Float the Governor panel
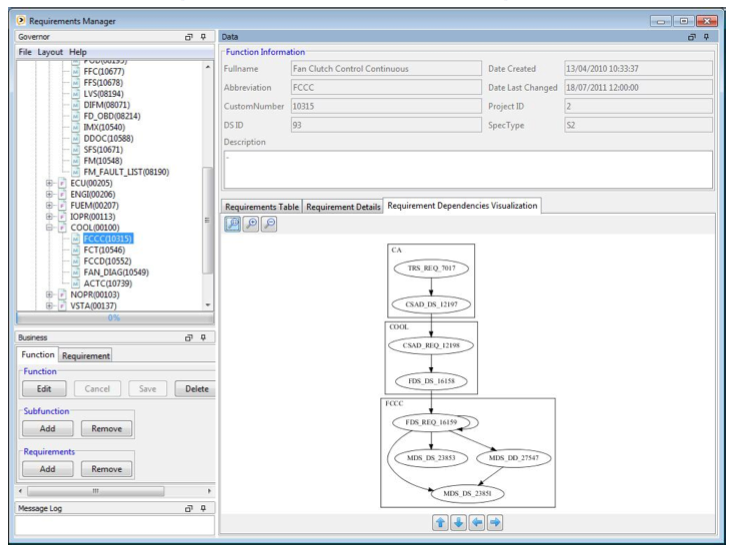734x552 pixels. tap(189, 37)
